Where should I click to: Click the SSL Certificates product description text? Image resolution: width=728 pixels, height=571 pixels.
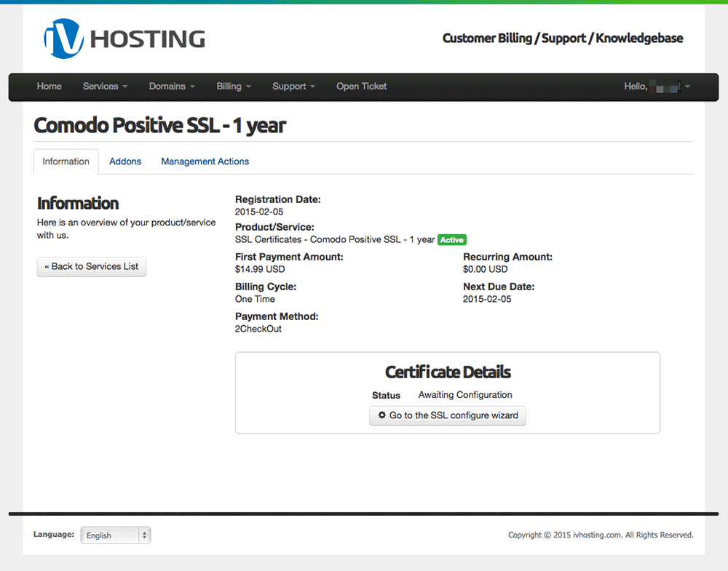[x=335, y=240]
